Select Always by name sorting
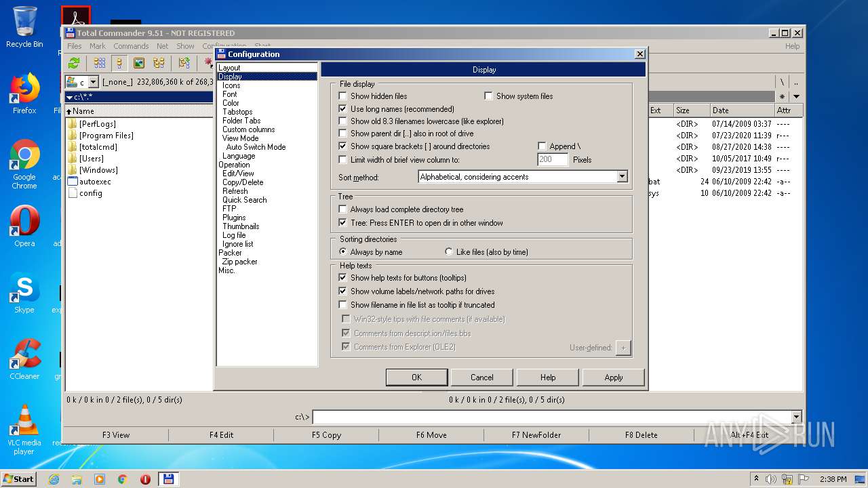This screenshot has height=488, width=868. 342,251
